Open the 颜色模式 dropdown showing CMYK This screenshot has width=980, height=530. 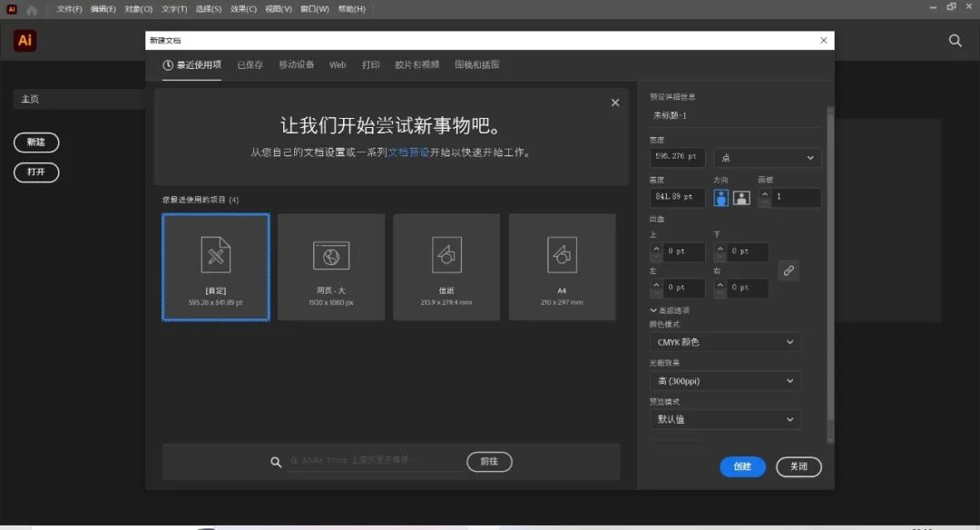click(x=724, y=342)
